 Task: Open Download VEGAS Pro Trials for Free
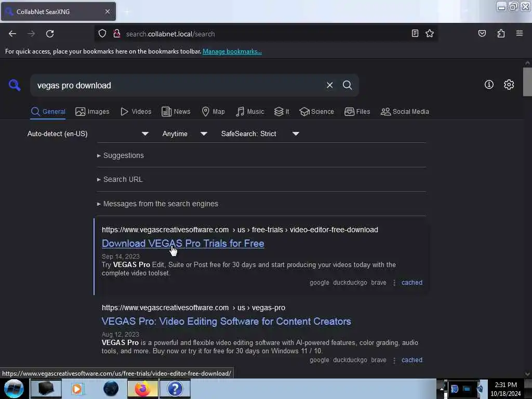click(x=183, y=244)
